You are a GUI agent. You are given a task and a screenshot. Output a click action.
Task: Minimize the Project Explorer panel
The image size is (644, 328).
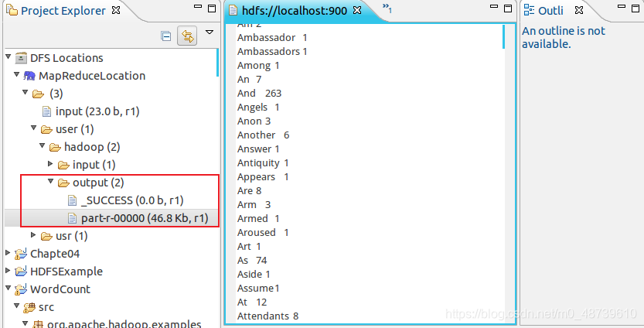pyautogui.click(x=198, y=7)
